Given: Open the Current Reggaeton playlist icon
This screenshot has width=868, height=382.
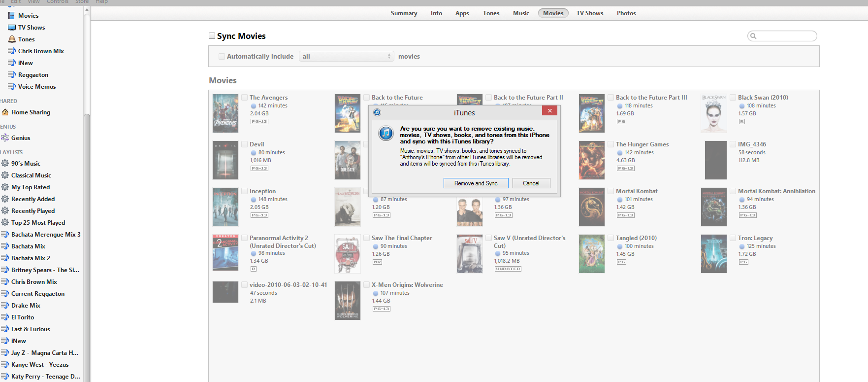Looking at the screenshot, I should pyautogui.click(x=5, y=294).
